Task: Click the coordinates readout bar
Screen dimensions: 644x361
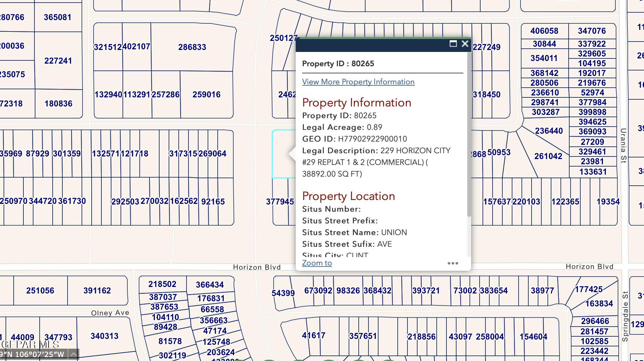Action: tap(32, 354)
